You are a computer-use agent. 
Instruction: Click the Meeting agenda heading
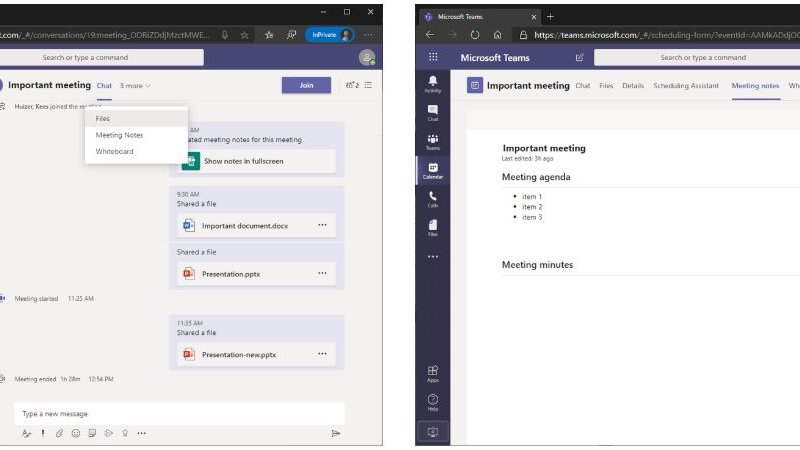pos(536,177)
